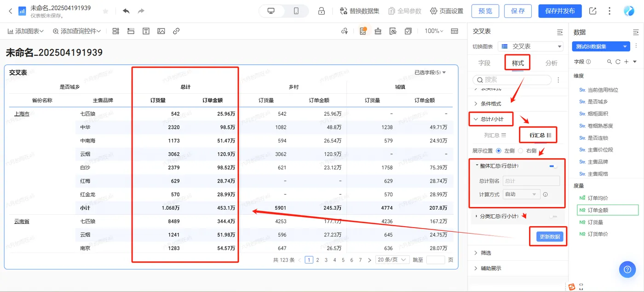Screen dimensions: 644x292
Task: Open the 添加图表 add chart dropdown
Action: pyautogui.click(x=26, y=31)
